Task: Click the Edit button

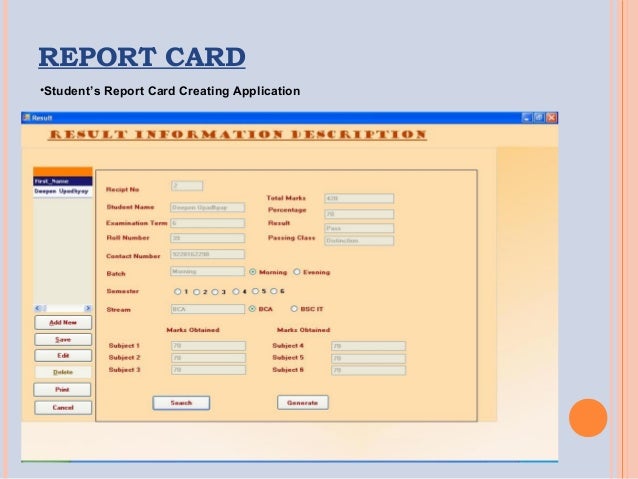Action: 63,356
